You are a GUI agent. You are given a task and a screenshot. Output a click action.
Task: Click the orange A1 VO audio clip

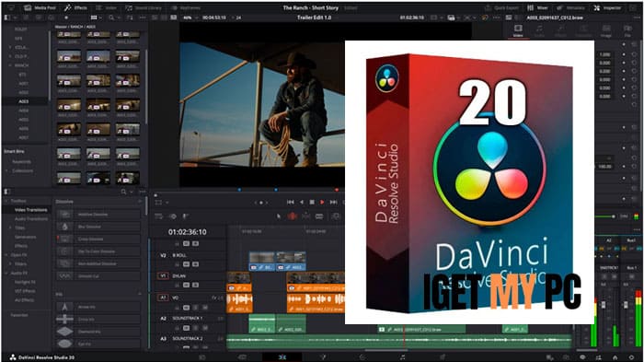(x=239, y=302)
